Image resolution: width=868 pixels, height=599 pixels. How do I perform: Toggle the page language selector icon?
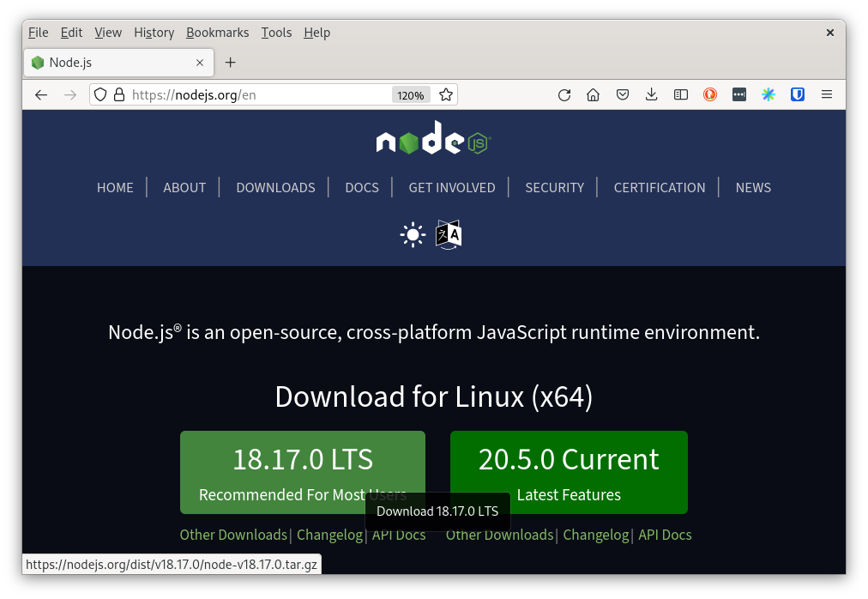448,234
